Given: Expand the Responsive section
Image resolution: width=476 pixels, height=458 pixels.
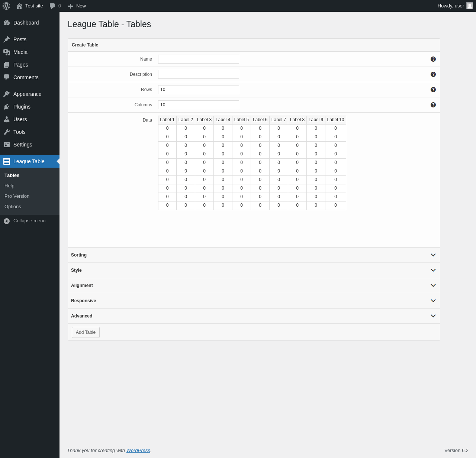Looking at the screenshot, I should click(x=254, y=301).
